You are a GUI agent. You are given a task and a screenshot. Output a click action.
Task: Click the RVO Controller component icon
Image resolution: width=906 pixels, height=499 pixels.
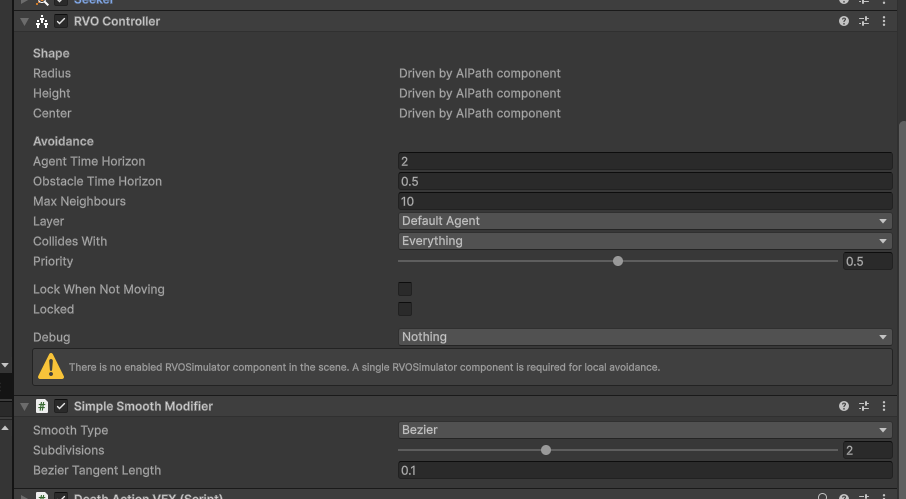coord(42,21)
